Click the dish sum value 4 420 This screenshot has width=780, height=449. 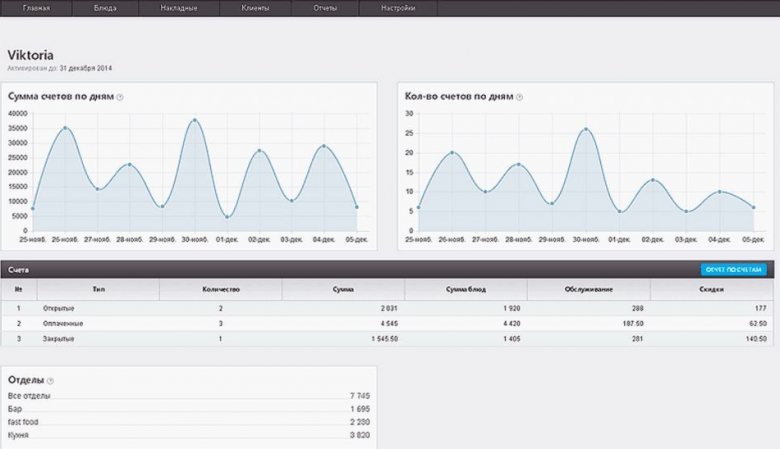pos(511,324)
